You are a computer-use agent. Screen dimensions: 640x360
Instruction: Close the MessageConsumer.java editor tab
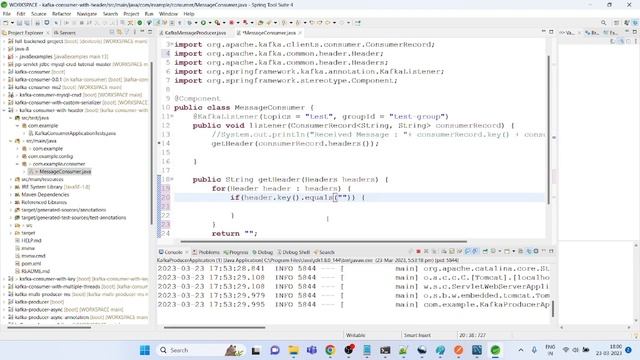point(300,33)
